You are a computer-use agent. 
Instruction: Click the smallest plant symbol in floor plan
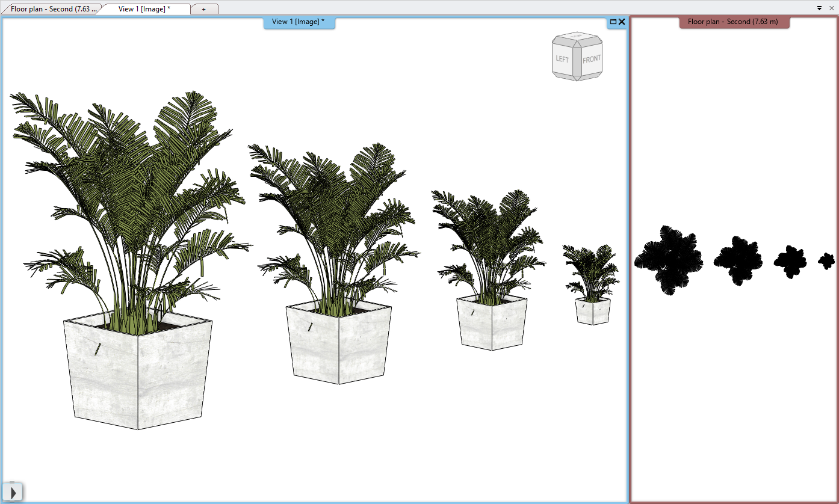point(826,260)
